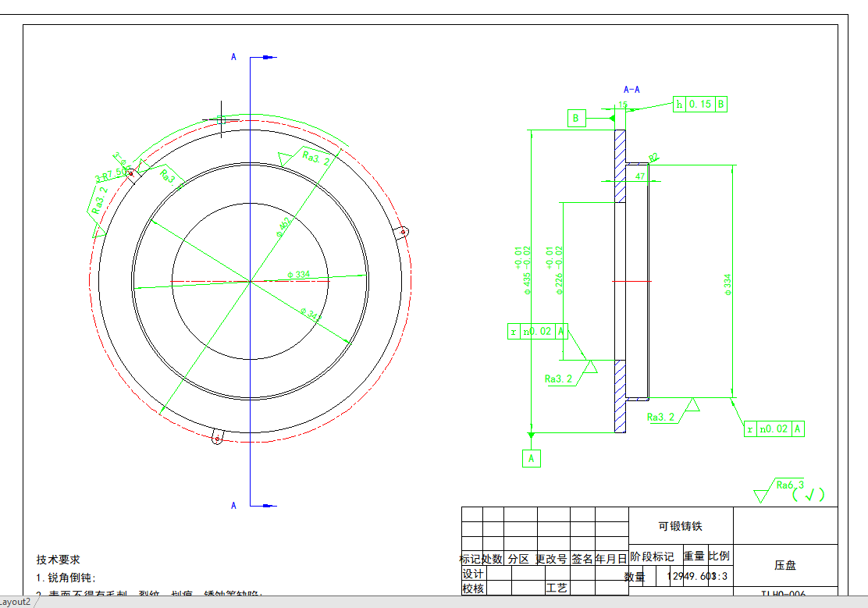
Task: Select the 可锻铸铁 material cell
Action: [681, 526]
